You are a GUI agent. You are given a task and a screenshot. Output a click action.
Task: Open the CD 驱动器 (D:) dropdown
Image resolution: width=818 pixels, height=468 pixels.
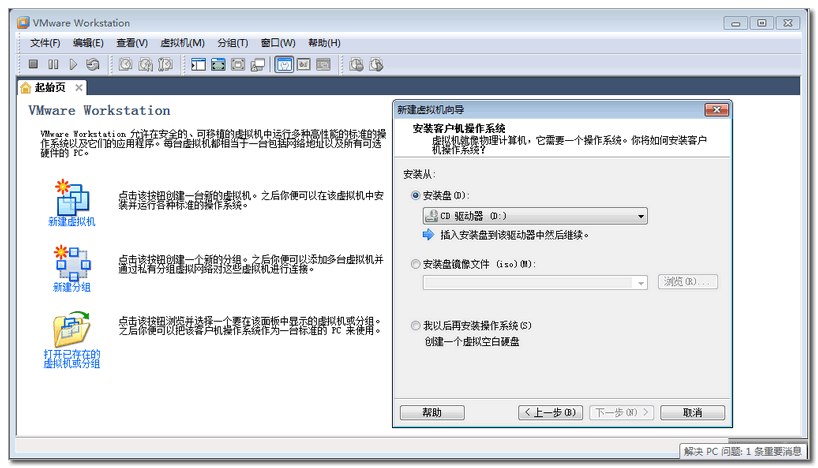535,216
